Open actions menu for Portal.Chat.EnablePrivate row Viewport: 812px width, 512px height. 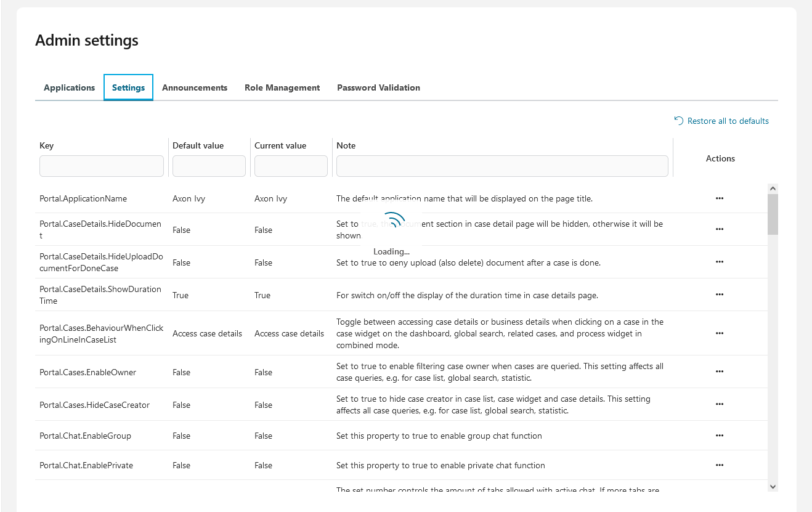pos(719,465)
